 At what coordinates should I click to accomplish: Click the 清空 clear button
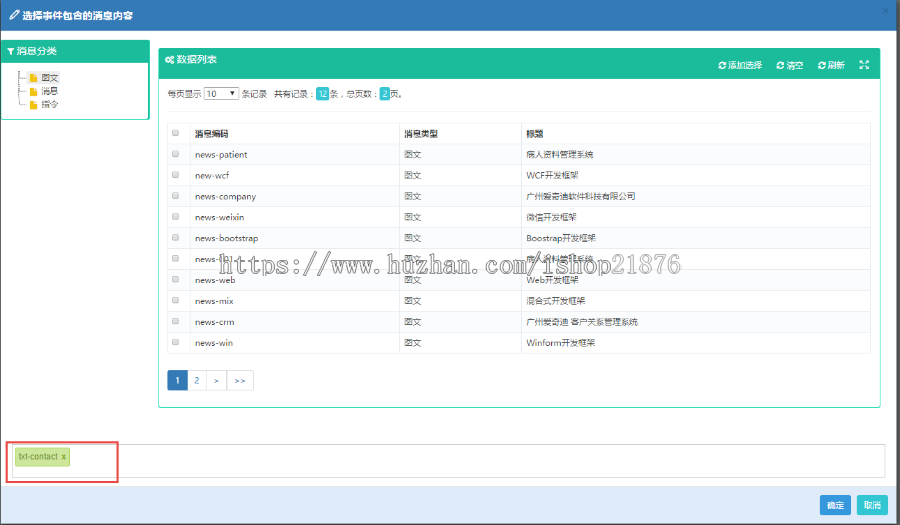click(x=790, y=65)
